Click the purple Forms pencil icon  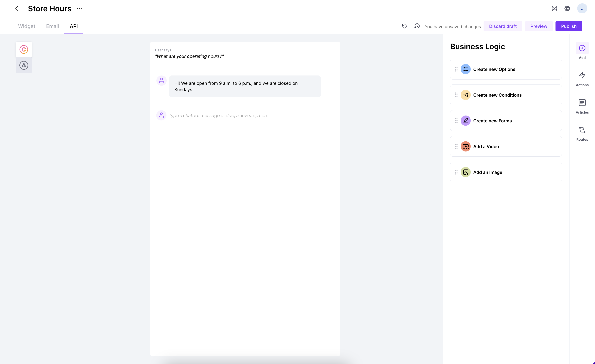pos(465,121)
